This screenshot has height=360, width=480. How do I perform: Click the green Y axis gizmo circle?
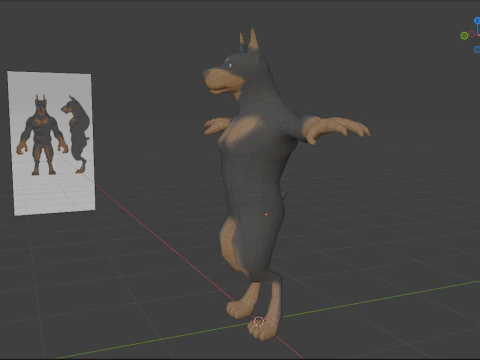[x=464, y=36]
